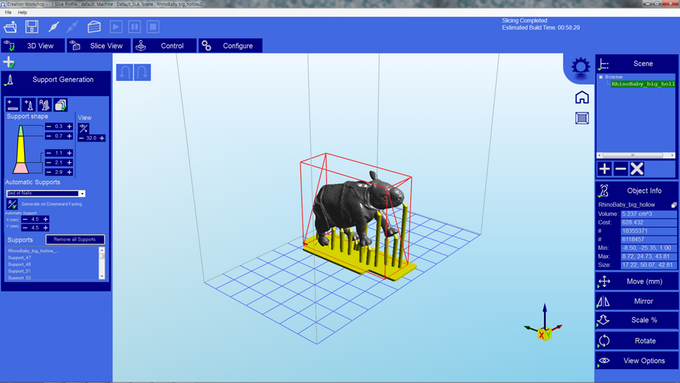Open the Control tab
Image resolution: width=680 pixels, height=383 pixels.
click(165, 46)
